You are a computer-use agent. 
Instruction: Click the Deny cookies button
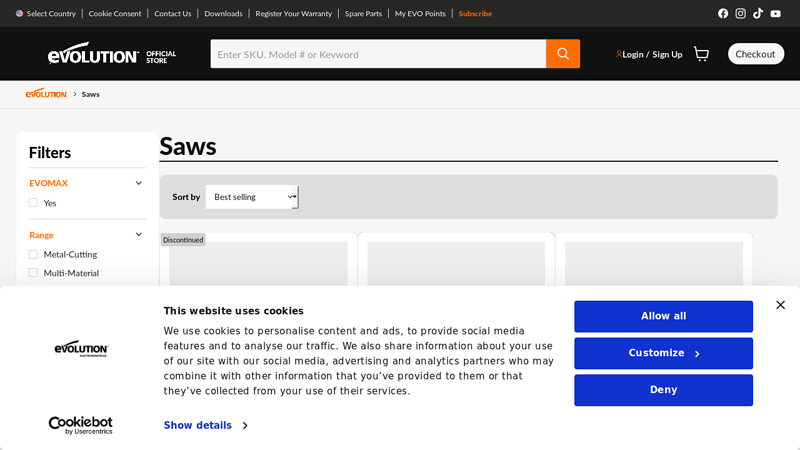point(663,390)
